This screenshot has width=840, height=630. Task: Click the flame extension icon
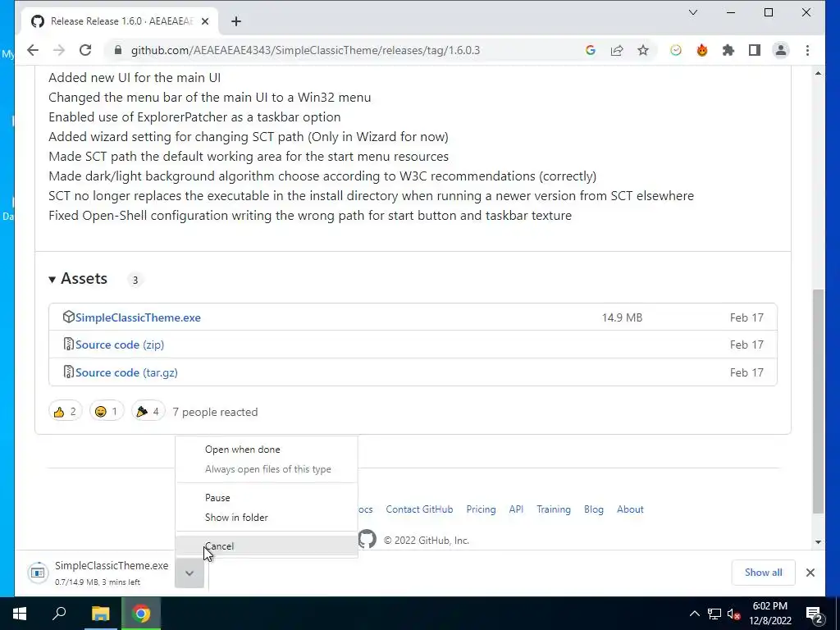[x=702, y=50]
